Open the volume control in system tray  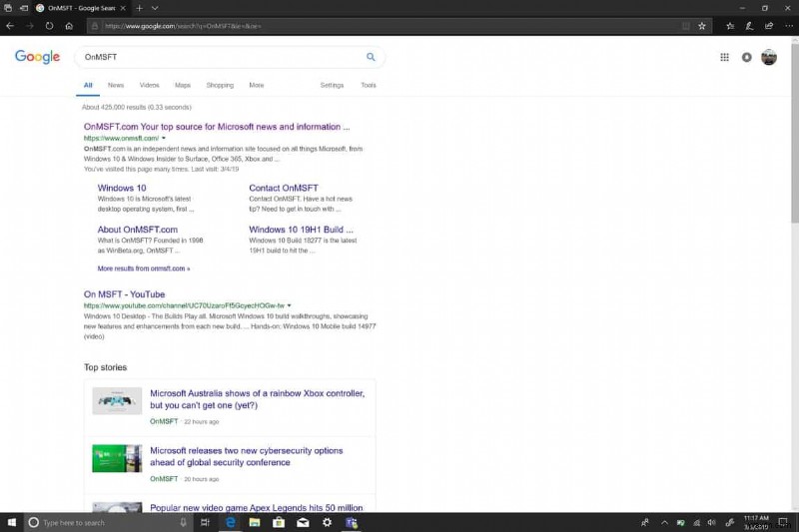tap(712, 522)
